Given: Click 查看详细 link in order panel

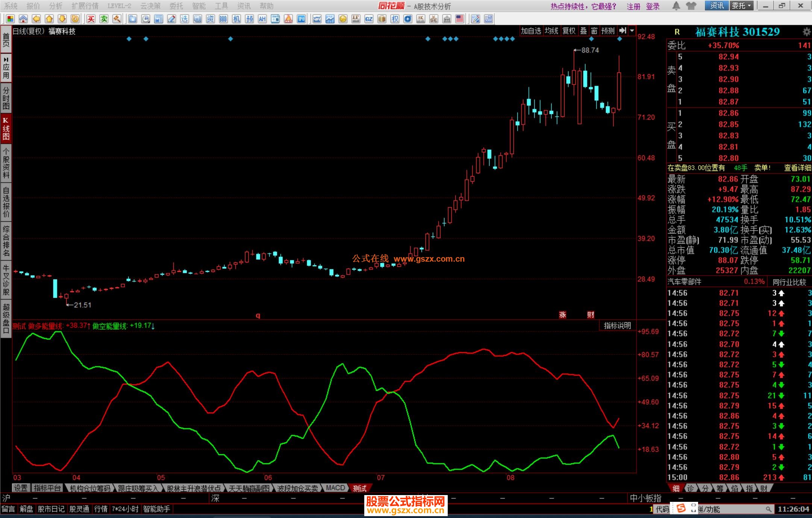Looking at the screenshot, I should coord(797,168).
